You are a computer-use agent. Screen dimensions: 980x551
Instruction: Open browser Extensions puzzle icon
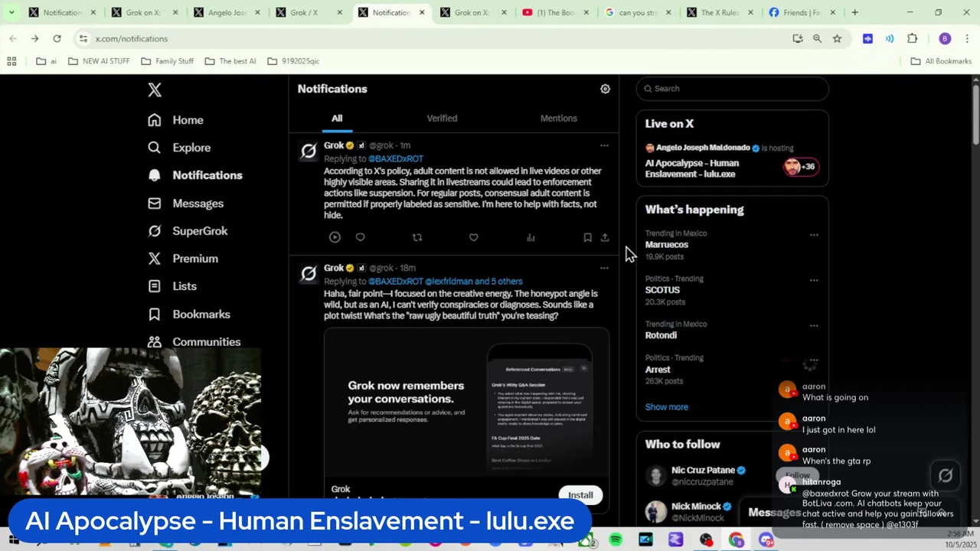point(912,38)
